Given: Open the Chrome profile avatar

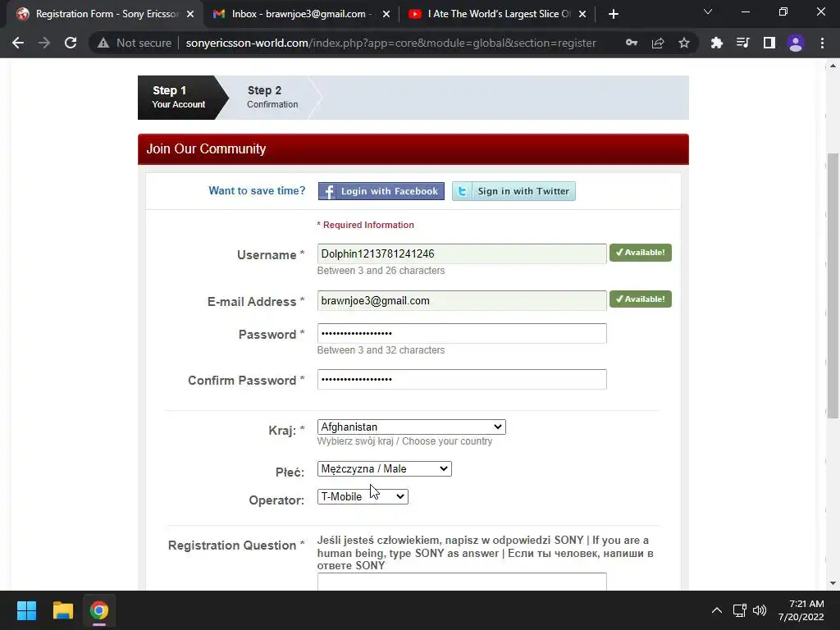Looking at the screenshot, I should 796,43.
